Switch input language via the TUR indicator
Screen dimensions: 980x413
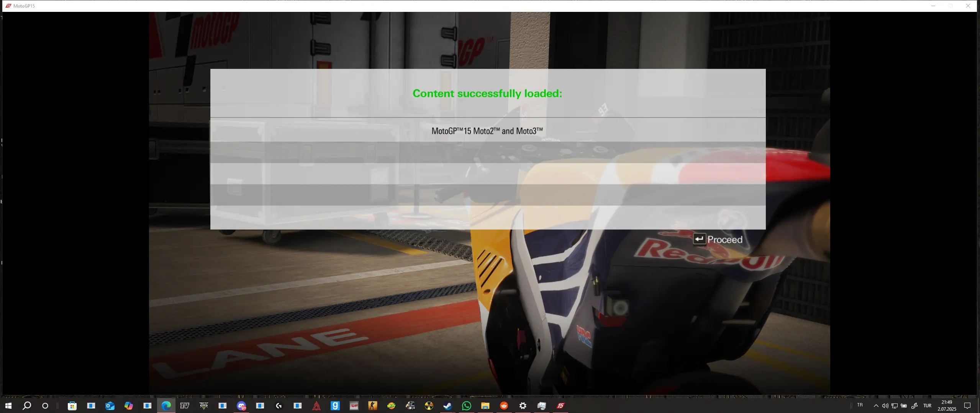coord(928,406)
